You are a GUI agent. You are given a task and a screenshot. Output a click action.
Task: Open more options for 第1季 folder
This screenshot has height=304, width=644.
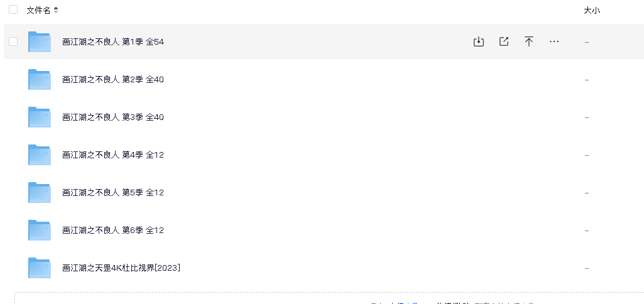tap(554, 41)
